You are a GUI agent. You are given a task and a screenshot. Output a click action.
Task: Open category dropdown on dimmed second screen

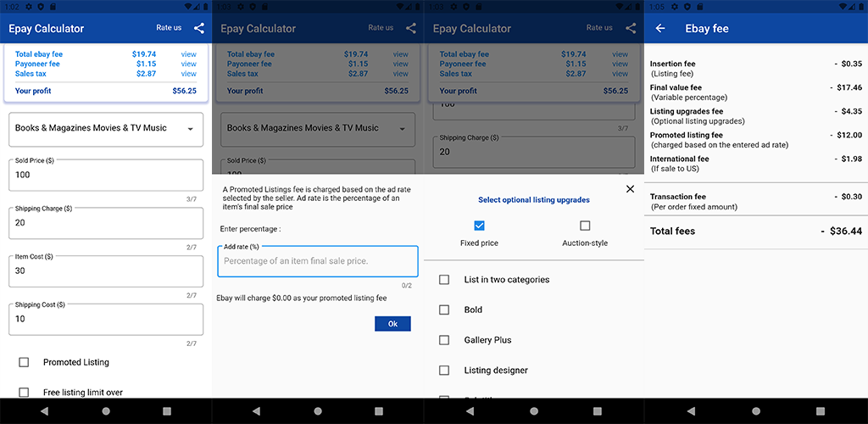click(318, 130)
